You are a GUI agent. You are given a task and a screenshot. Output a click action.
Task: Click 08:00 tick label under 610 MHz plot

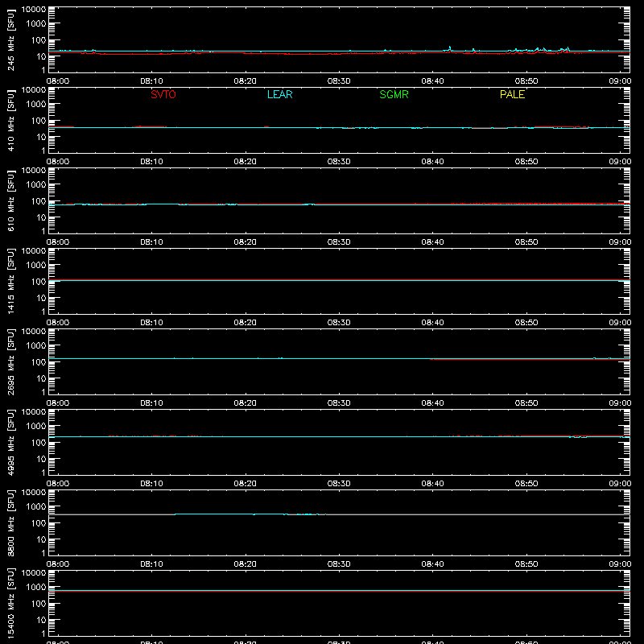[x=58, y=242]
